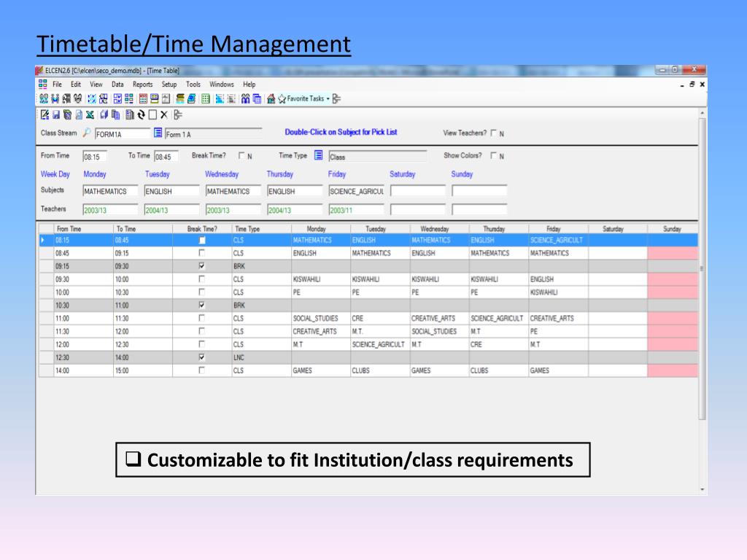The width and height of the screenshot is (747, 560).
Task: Click the row selector arrow for 08:15 row
Action: (45, 240)
